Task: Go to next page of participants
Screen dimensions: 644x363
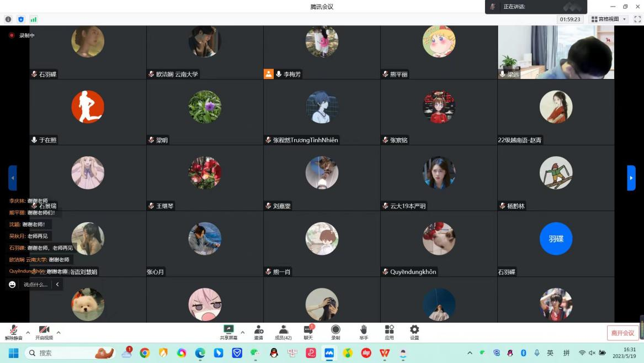Action: 631,178
